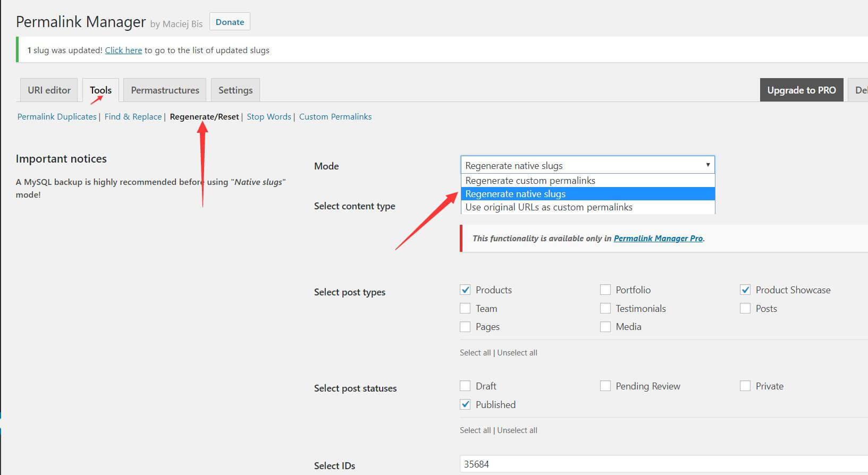Choose 'Regenerate custom permalinks' option

[530, 181]
